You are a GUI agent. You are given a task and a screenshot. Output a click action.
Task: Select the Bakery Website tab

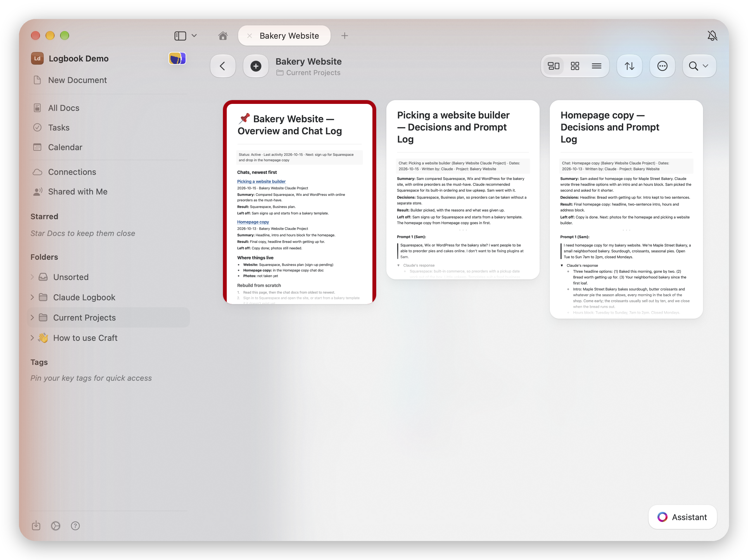pyautogui.click(x=284, y=36)
